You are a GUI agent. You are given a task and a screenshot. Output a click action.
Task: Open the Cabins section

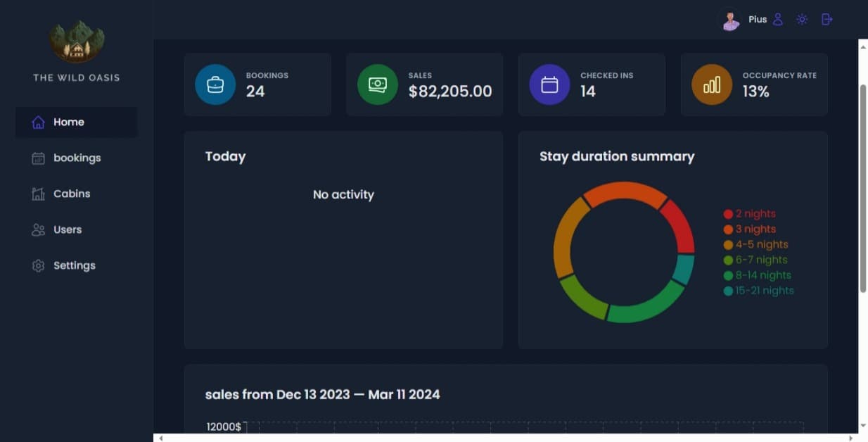(x=72, y=194)
